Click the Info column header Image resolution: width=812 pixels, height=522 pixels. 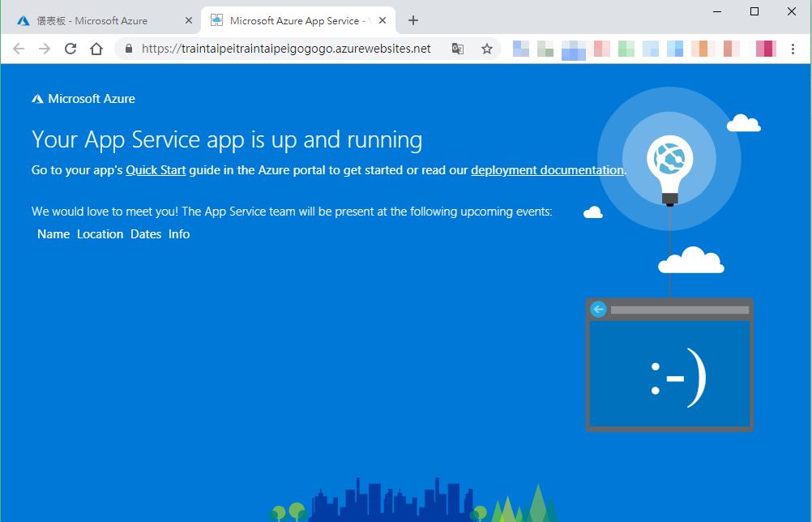(179, 234)
